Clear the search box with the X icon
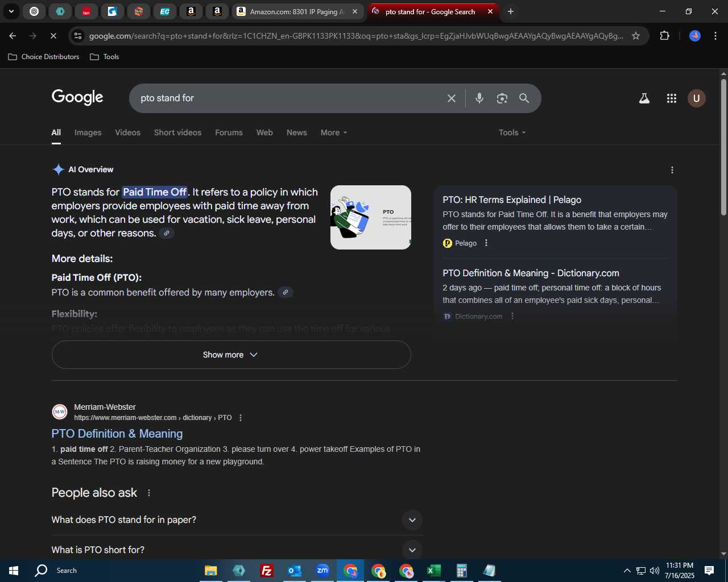Screen dimensions: 728x582 point(452,98)
